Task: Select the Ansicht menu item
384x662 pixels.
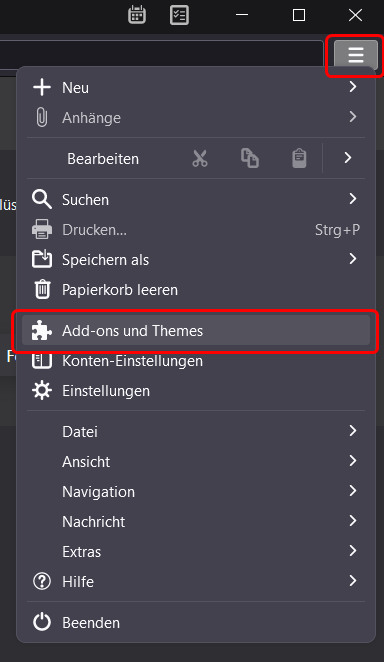Action: (196, 461)
